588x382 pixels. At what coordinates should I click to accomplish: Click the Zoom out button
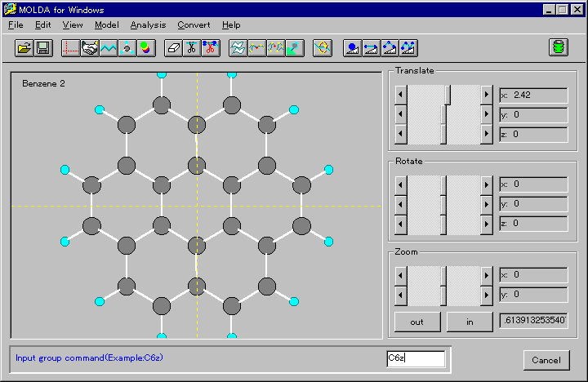[x=417, y=322]
